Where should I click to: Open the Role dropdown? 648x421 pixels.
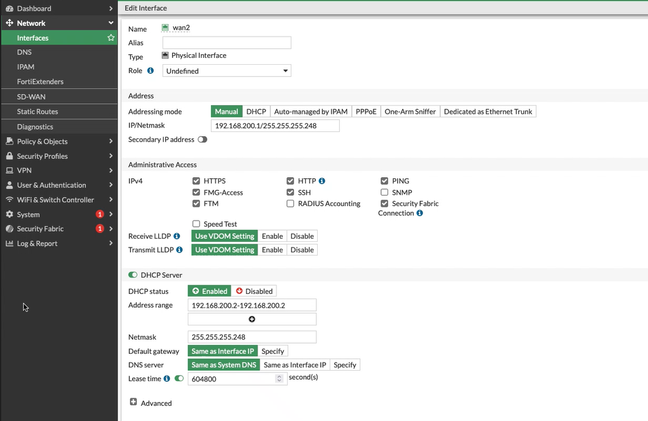pyautogui.click(x=226, y=71)
